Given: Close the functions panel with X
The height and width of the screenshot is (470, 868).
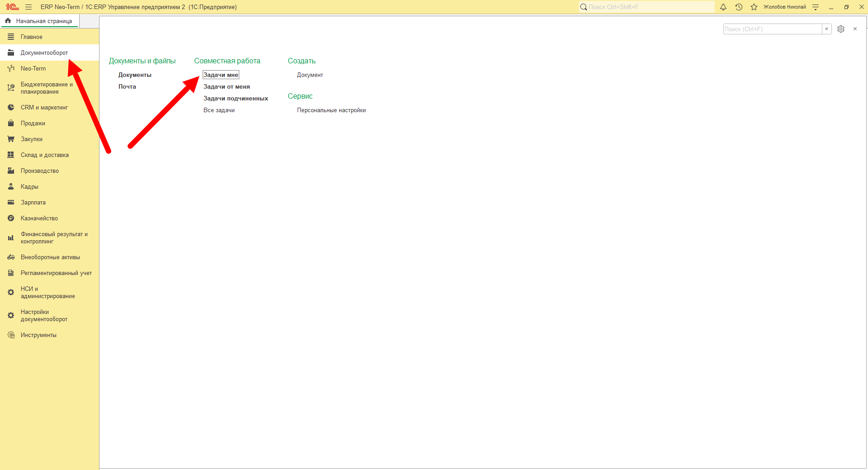Looking at the screenshot, I should tap(855, 29).
